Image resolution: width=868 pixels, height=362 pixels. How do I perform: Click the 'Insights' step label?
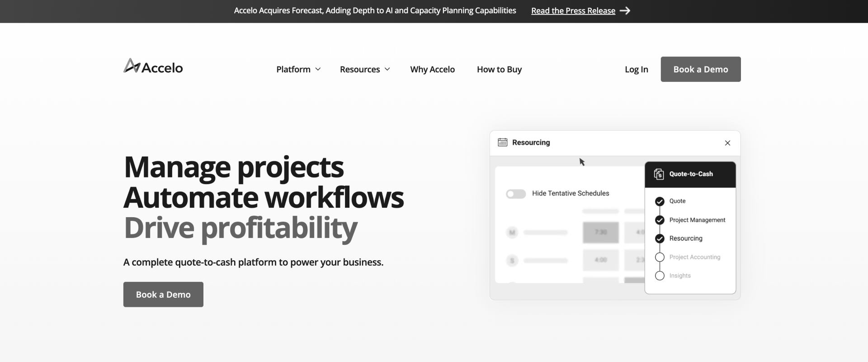click(x=680, y=276)
